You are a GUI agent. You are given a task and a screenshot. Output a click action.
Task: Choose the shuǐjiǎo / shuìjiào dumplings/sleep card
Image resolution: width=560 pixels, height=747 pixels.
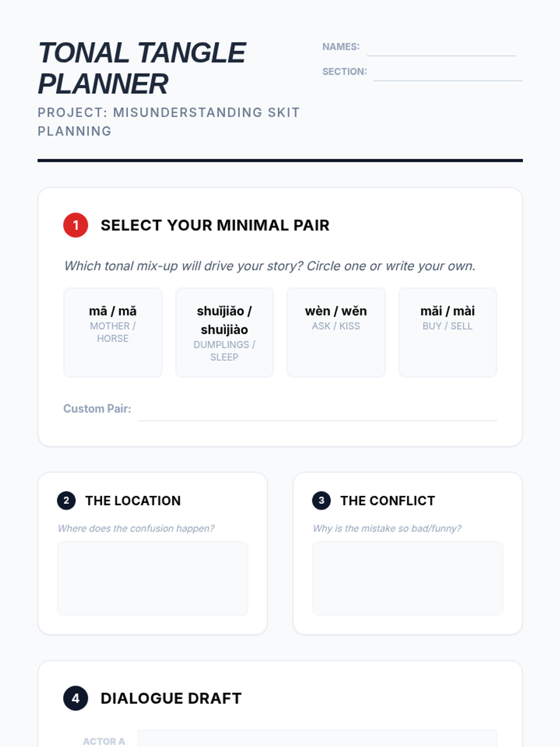point(224,332)
